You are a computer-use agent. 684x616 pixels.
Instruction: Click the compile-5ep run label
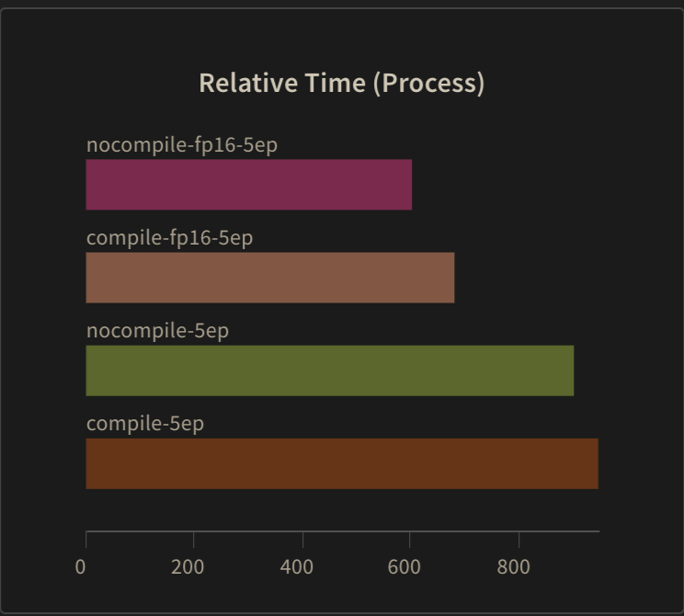pos(145,424)
